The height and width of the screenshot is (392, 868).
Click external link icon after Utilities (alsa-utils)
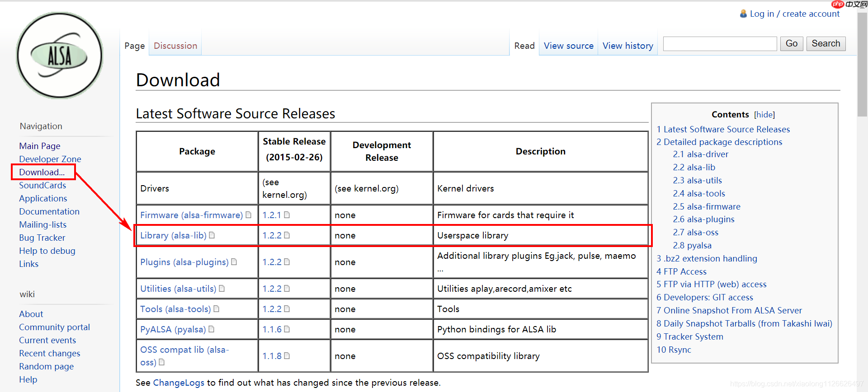tap(222, 289)
